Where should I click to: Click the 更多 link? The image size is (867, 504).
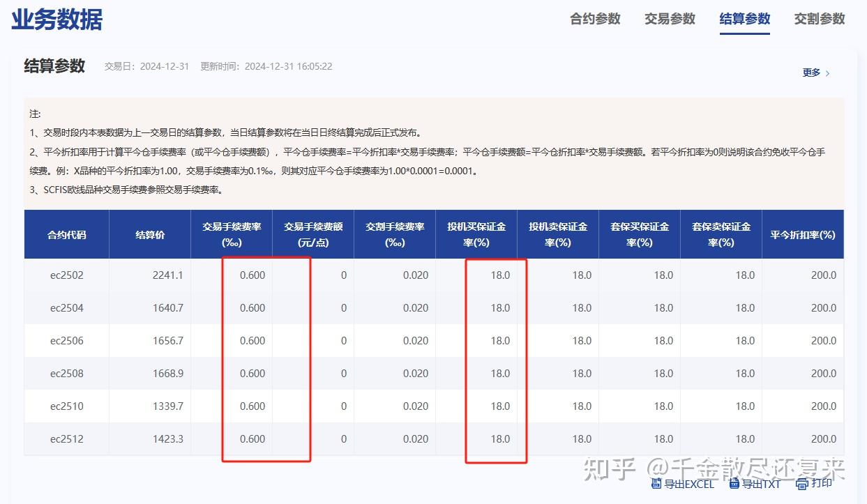click(811, 72)
